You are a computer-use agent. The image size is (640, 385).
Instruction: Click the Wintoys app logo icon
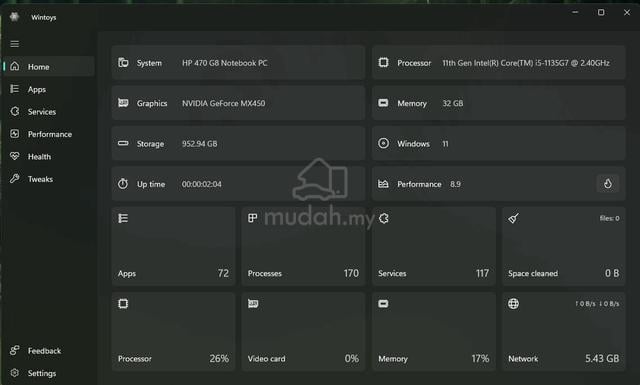tap(14, 17)
